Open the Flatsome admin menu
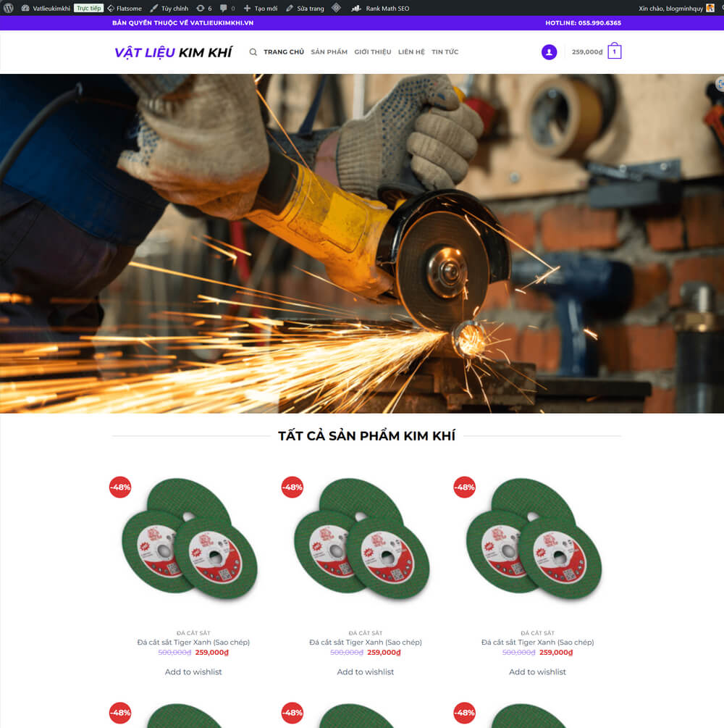Screen dimensions: 724x728 click(x=125, y=9)
